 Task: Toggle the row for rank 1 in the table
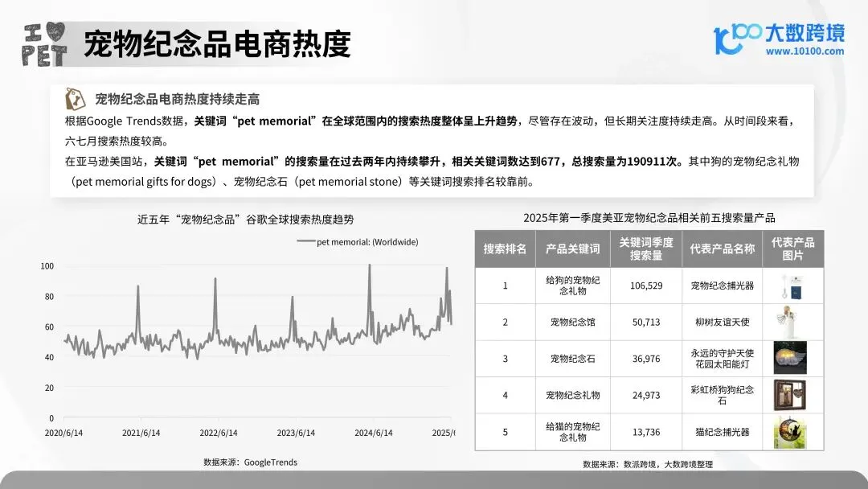tap(505, 286)
